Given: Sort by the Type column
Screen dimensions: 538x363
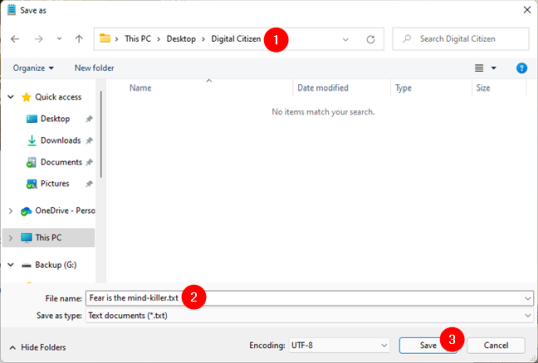Looking at the screenshot, I should tap(403, 88).
